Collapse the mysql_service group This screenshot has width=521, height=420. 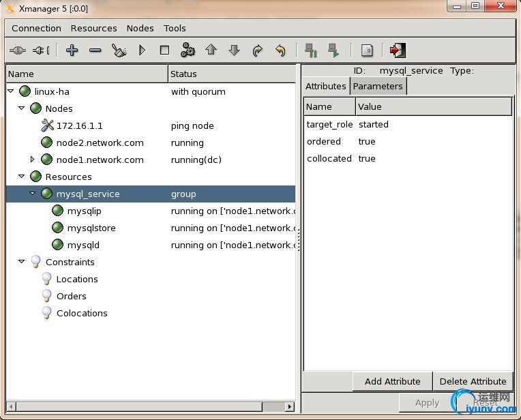(32, 193)
